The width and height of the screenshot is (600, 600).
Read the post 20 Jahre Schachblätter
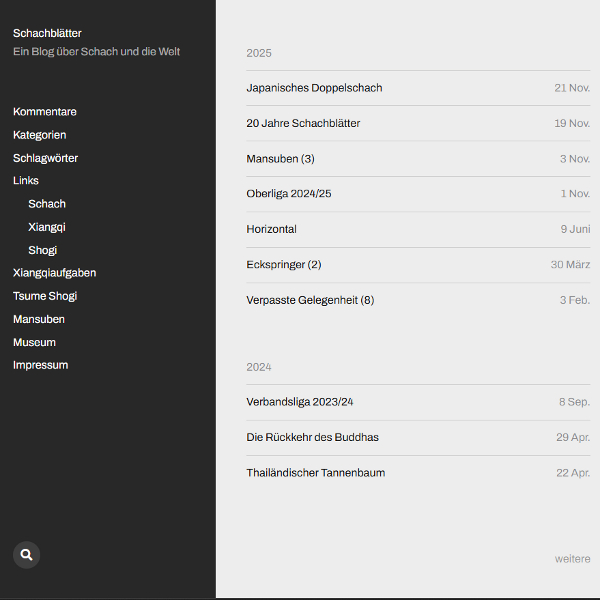303,123
